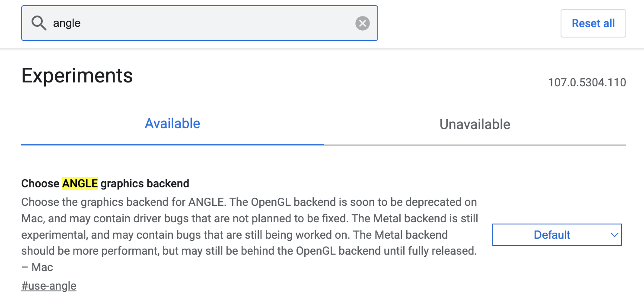
Task: Click the "Choose ANGLE graphics backend" title
Action: 105,183
